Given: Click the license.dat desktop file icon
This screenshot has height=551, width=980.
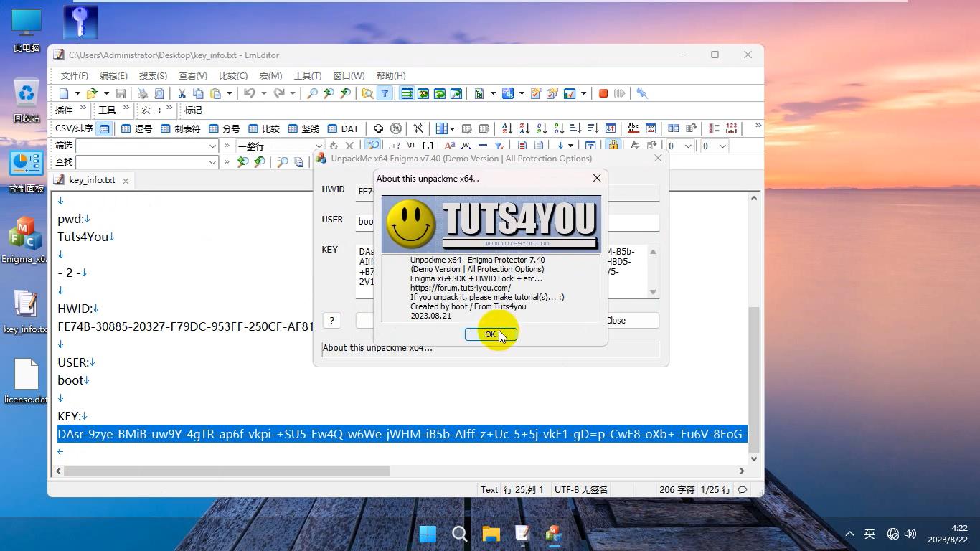Looking at the screenshot, I should pos(27,382).
